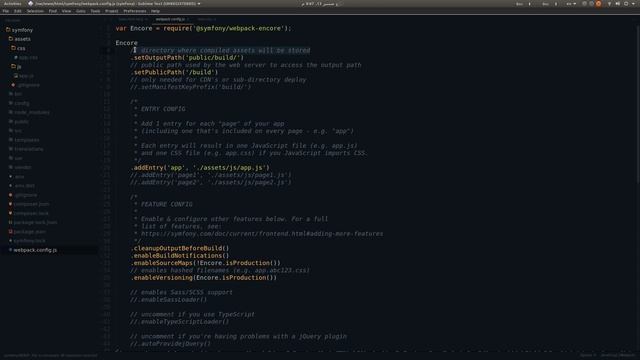Open the File menu
The width and height of the screenshot is (640, 360).
click(x=6, y=11)
